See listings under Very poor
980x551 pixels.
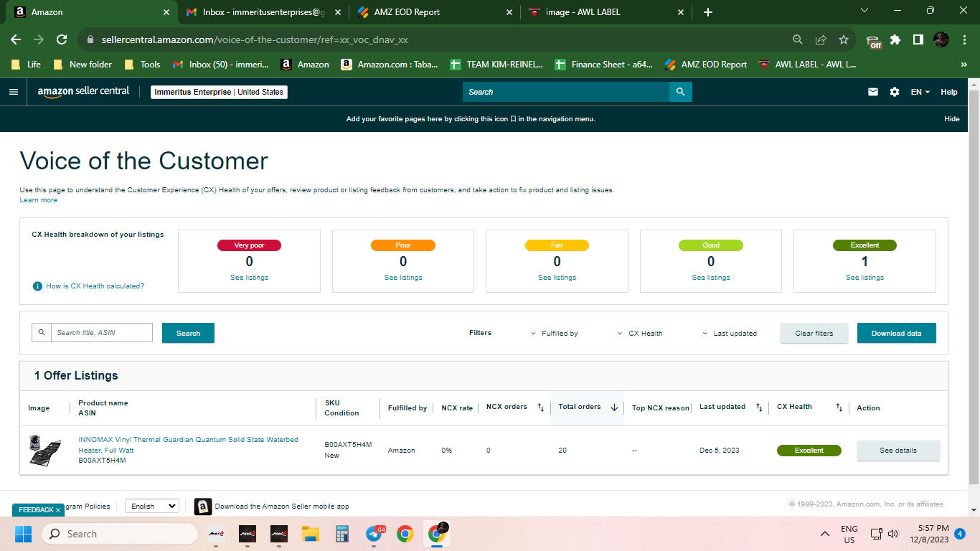249,278
